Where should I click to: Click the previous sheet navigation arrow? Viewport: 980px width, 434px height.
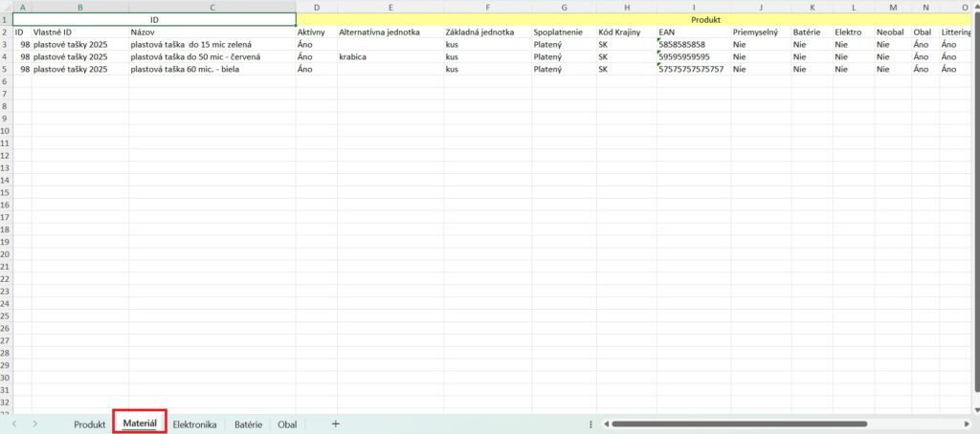(14, 423)
